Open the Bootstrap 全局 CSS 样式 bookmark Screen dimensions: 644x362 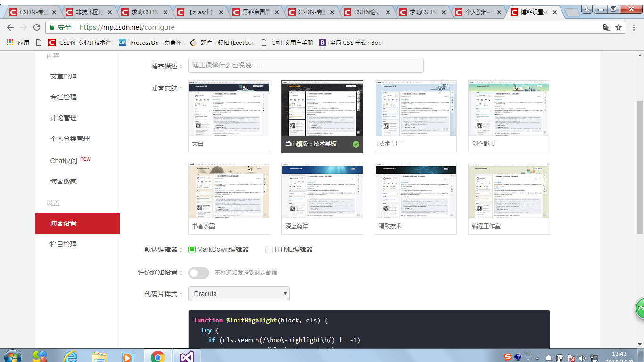tap(351, 42)
